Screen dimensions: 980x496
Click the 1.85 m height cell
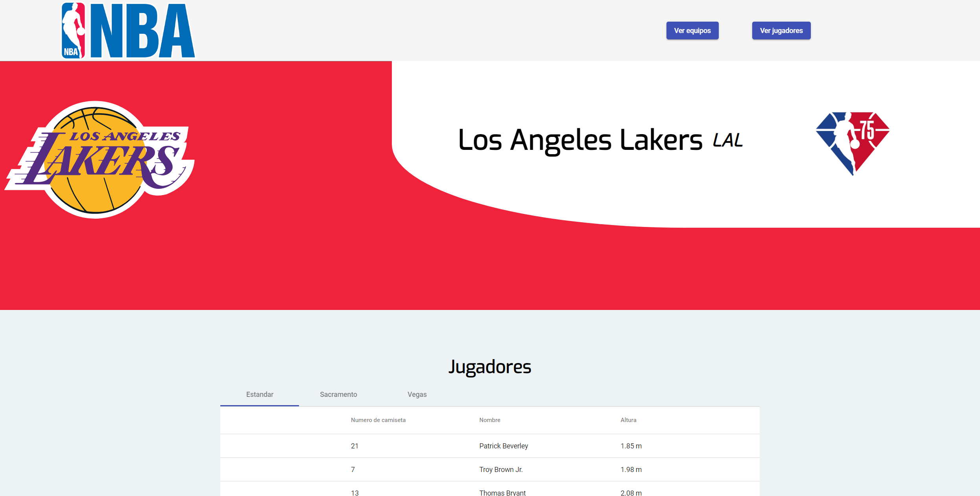pos(631,446)
